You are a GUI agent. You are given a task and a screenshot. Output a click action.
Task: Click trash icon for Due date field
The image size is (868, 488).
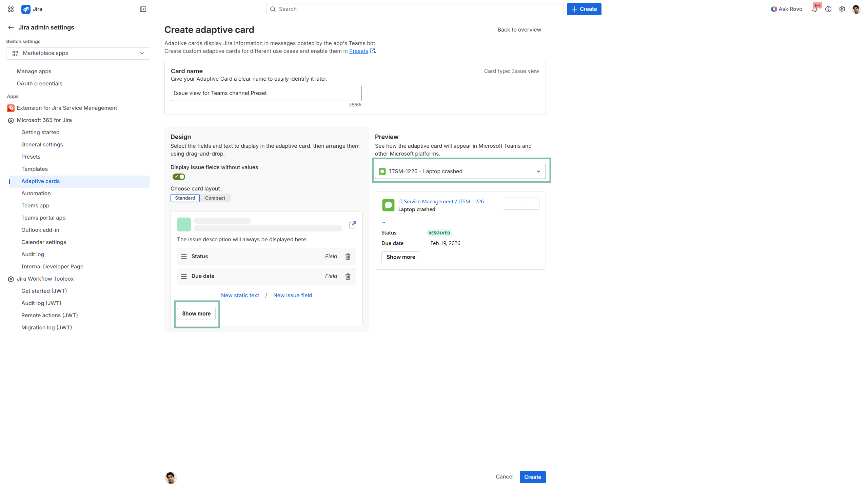tap(348, 276)
